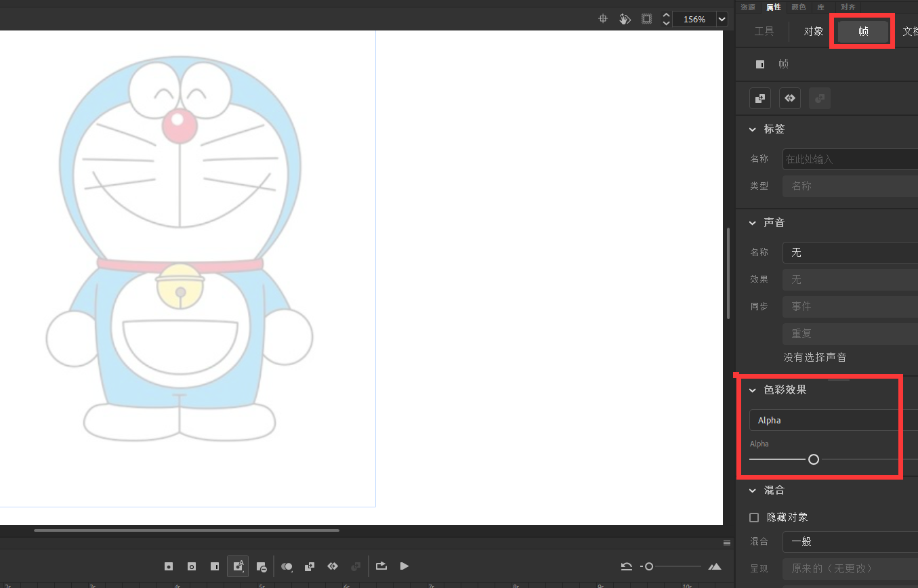The height and width of the screenshot is (588, 918).
Task: Click the Alpha slider handle
Action: click(814, 459)
